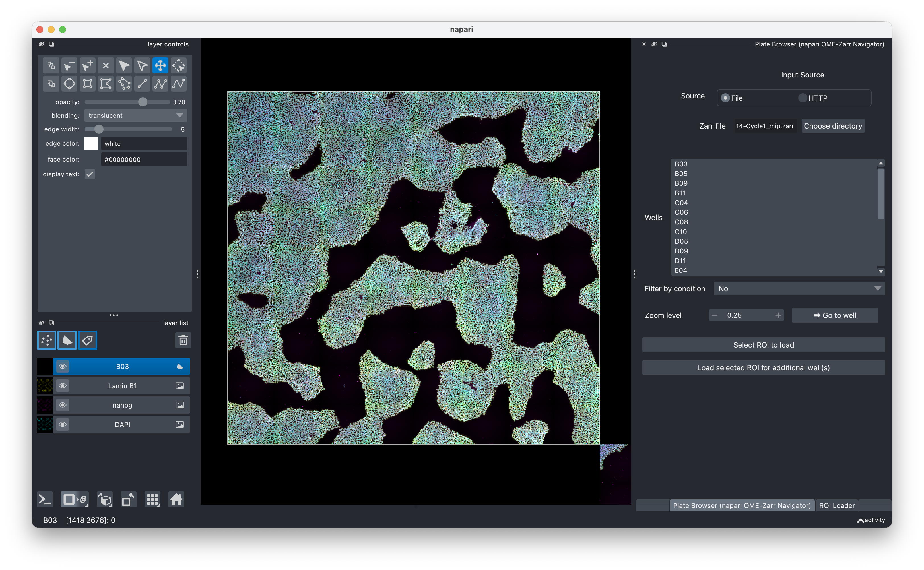Click the delete selected shapes icon

point(106,66)
